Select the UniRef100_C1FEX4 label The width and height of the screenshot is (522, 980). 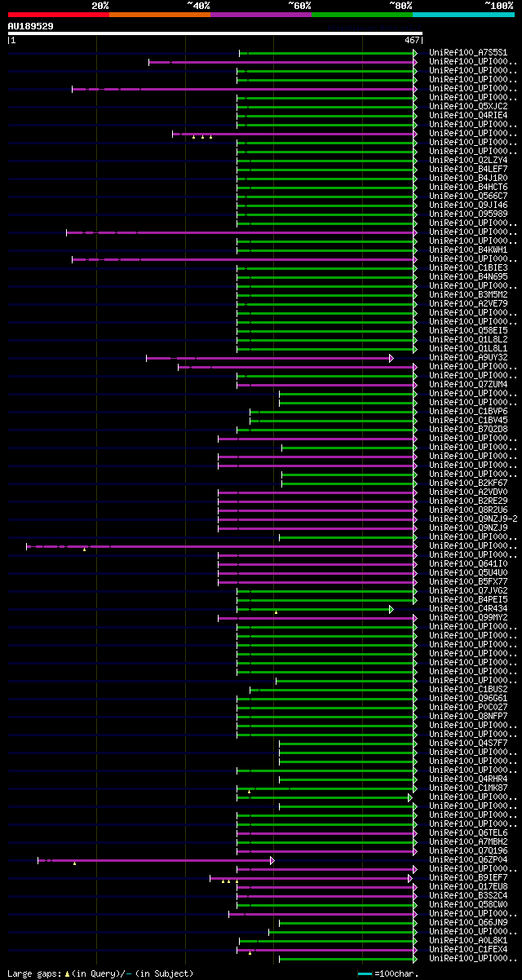468,949
